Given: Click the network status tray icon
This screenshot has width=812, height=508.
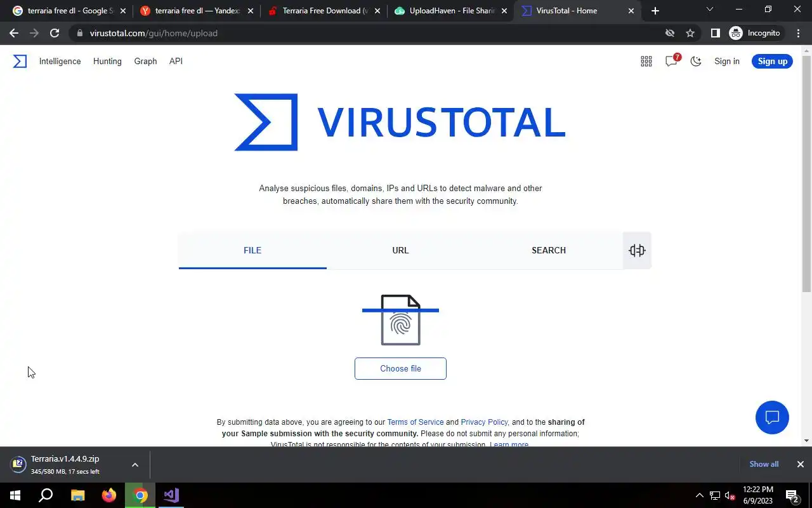Looking at the screenshot, I should tap(715, 495).
